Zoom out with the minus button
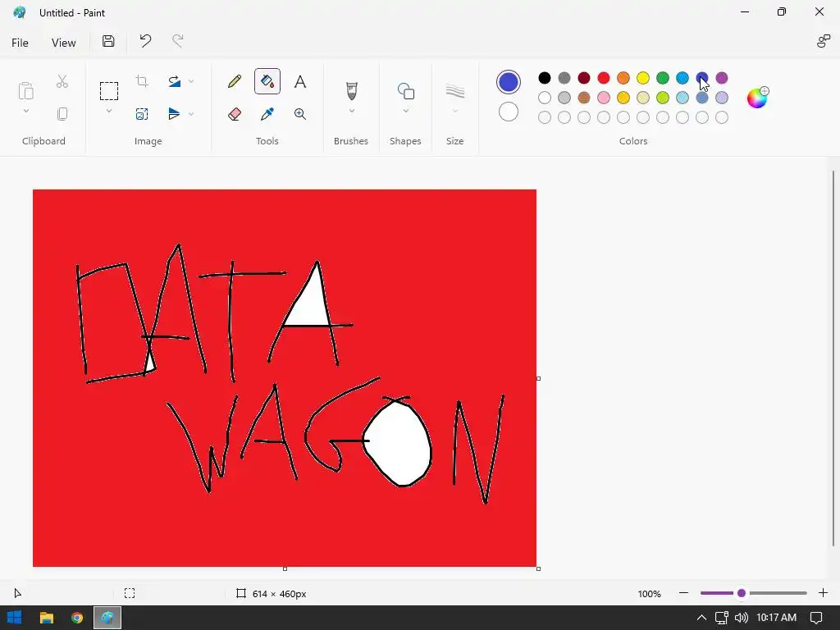 [683, 593]
